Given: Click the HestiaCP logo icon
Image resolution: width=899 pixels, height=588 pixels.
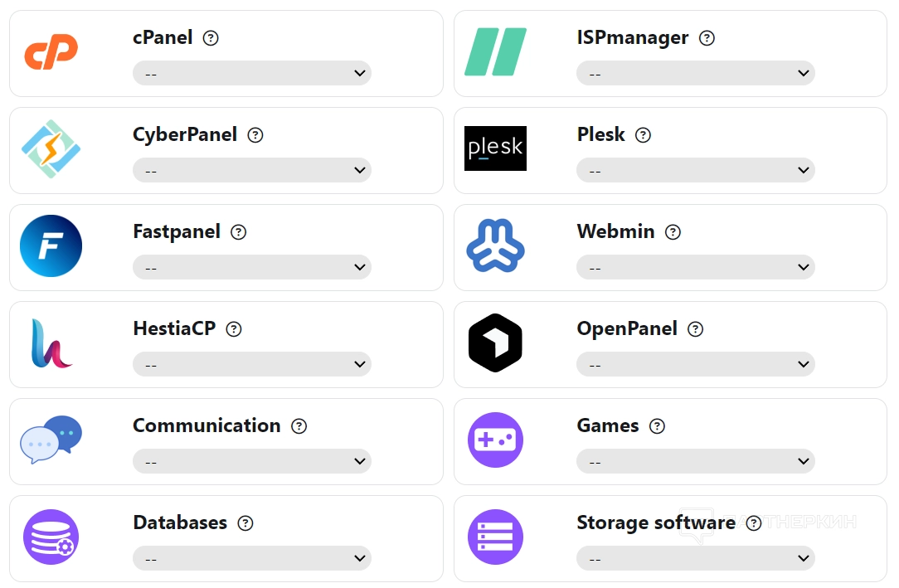Looking at the screenshot, I should 51,343.
